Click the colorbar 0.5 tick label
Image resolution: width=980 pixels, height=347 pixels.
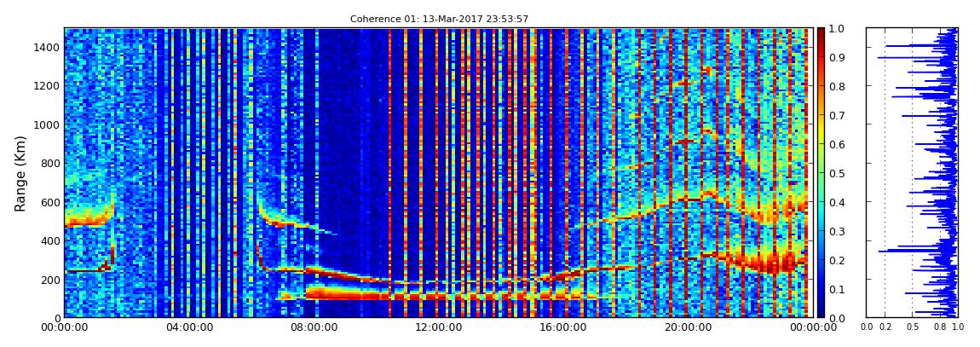(x=836, y=173)
